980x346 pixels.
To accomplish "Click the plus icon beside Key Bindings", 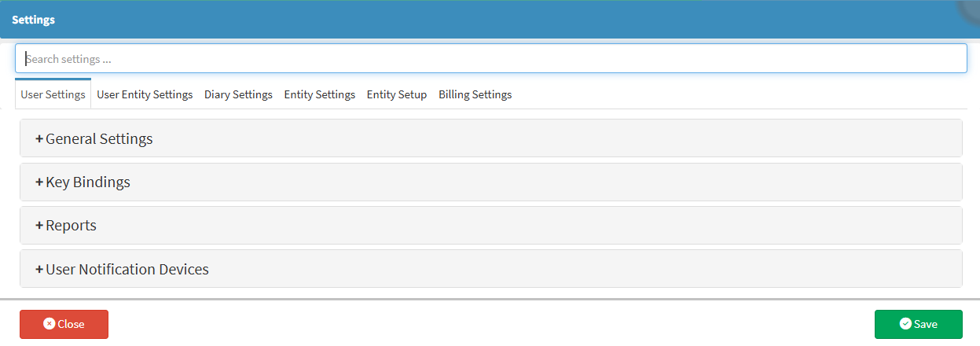I will click(39, 182).
